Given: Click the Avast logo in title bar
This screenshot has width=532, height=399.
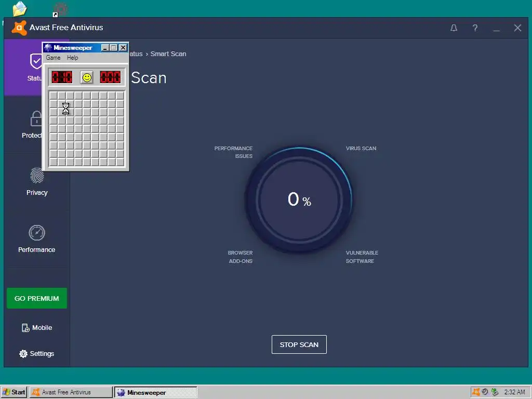Looking at the screenshot, I should [x=19, y=28].
